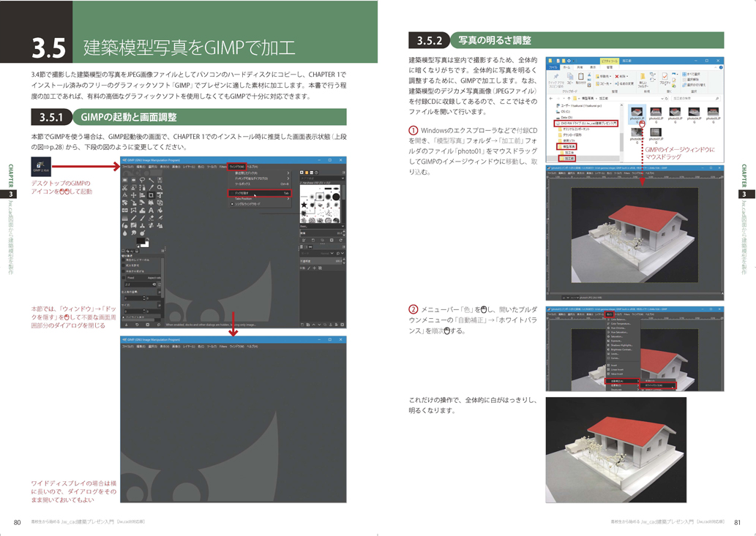
Task: Open the Explorer ホーム ribbon tab
Action: 567,67
